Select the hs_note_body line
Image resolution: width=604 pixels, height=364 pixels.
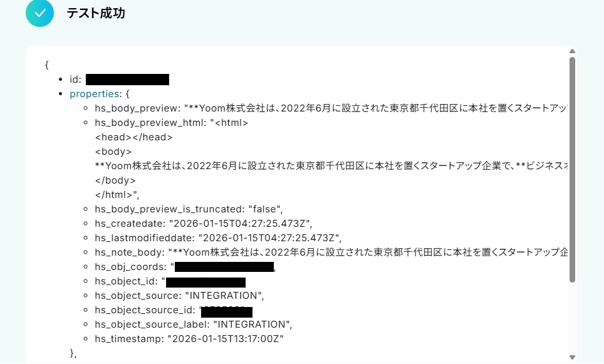[331, 252]
